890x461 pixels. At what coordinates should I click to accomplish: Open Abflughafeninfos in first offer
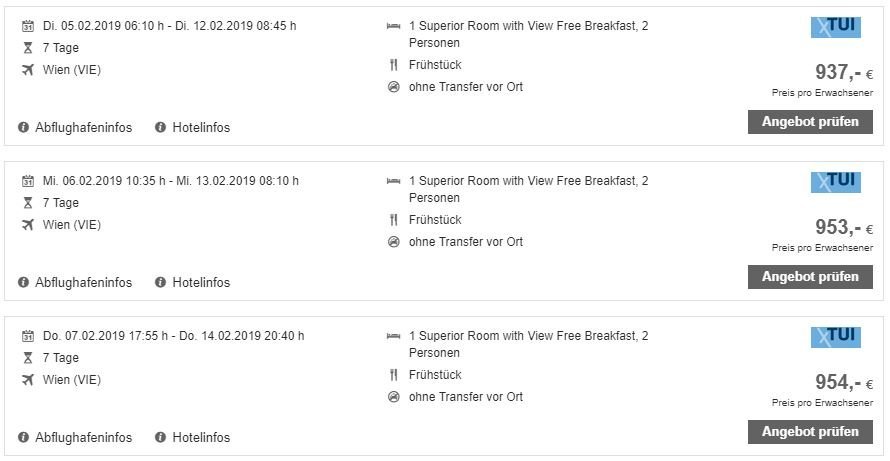tap(83, 128)
